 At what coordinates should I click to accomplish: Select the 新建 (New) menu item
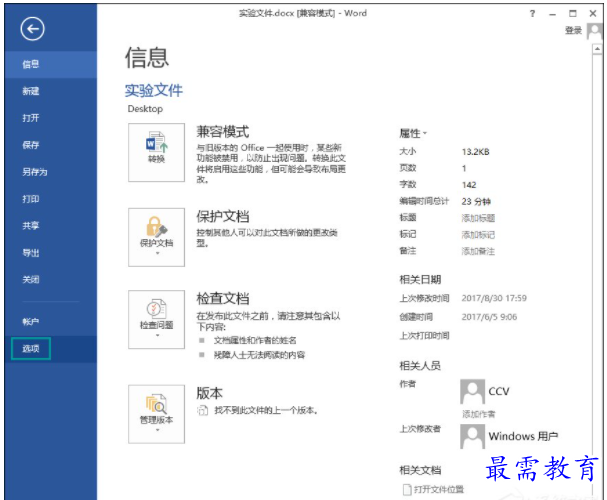[51, 91]
